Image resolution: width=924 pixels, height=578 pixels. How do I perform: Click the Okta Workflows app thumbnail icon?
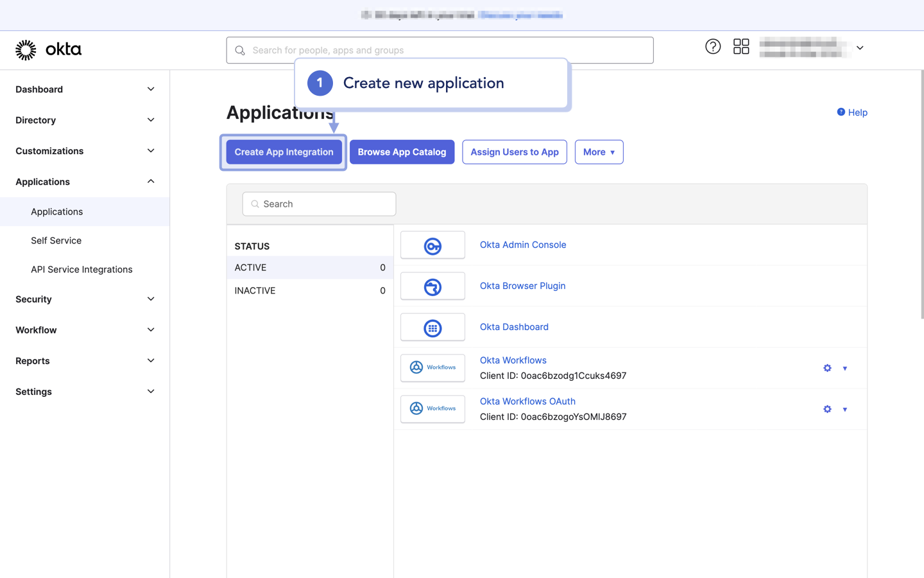[x=432, y=367]
